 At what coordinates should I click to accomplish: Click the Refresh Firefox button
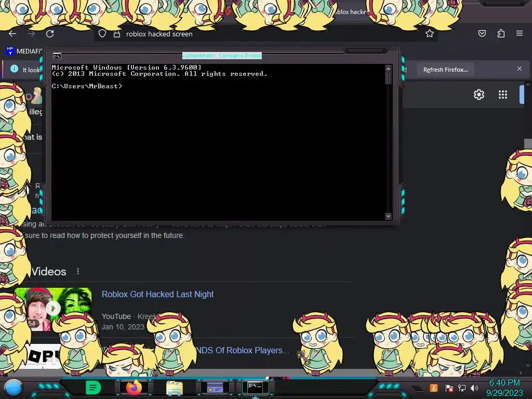445,70
